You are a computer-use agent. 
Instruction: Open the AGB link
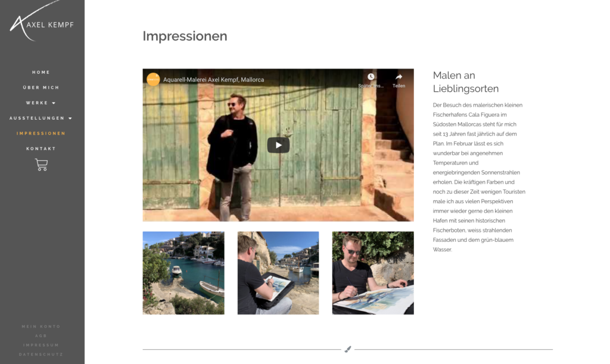[x=41, y=335]
